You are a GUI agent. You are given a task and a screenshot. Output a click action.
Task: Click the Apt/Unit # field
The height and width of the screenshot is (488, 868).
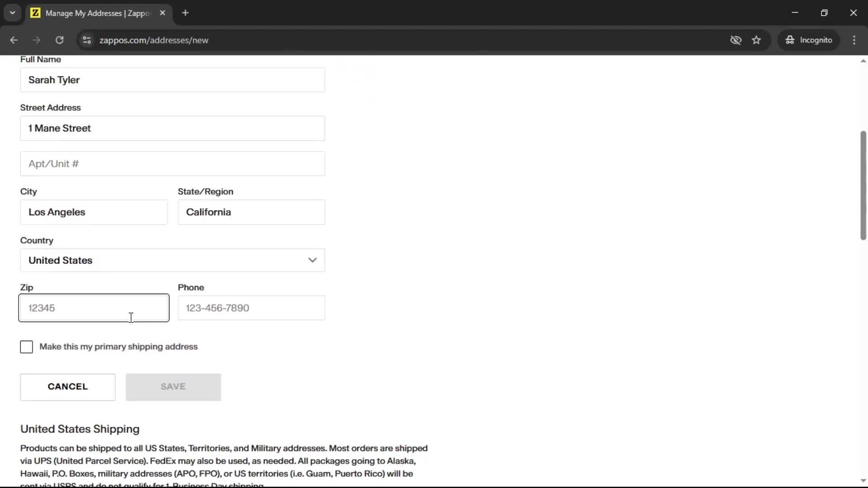point(172,164)
